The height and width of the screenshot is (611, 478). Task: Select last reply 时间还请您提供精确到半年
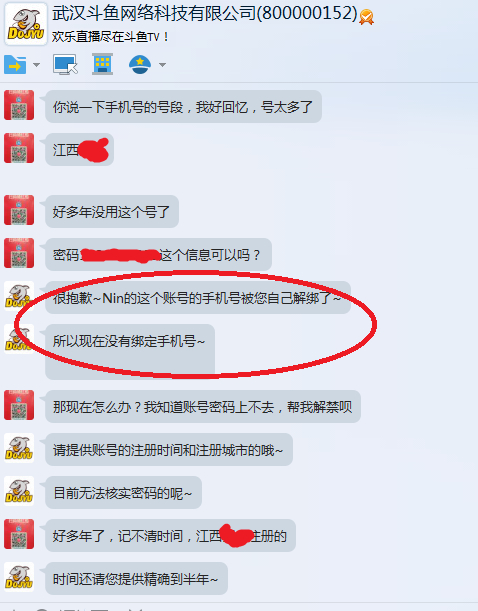(136, 578)
